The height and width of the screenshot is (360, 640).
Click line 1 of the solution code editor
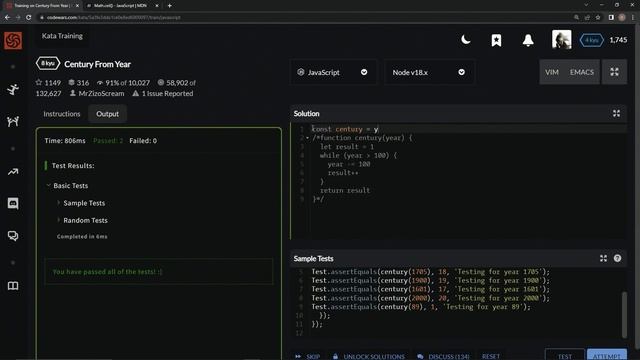tap(469, 129)
